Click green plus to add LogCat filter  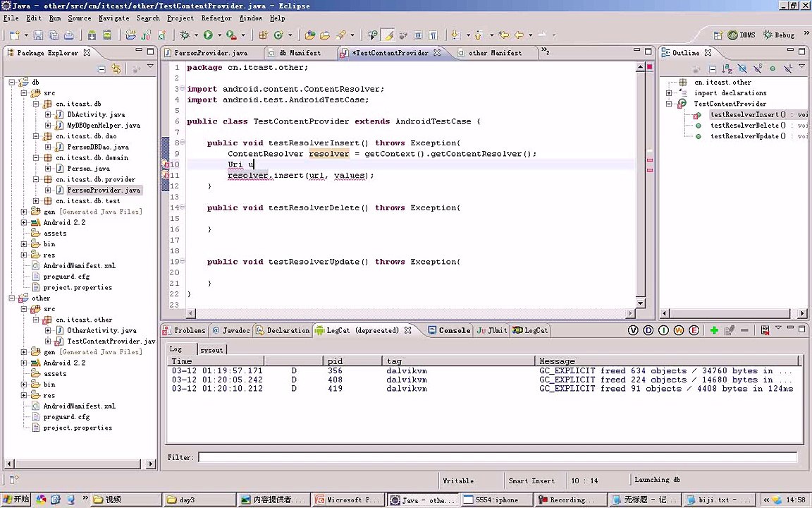(714, 330)
